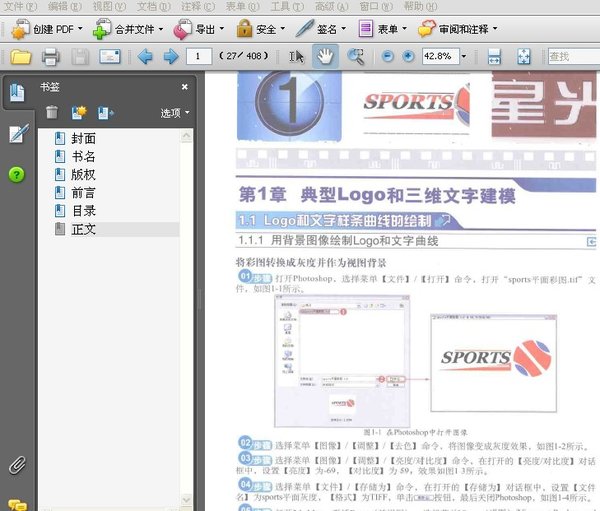
Task: Open the 注释 menu
Action: pyautogui.click(x=198, y=7)
